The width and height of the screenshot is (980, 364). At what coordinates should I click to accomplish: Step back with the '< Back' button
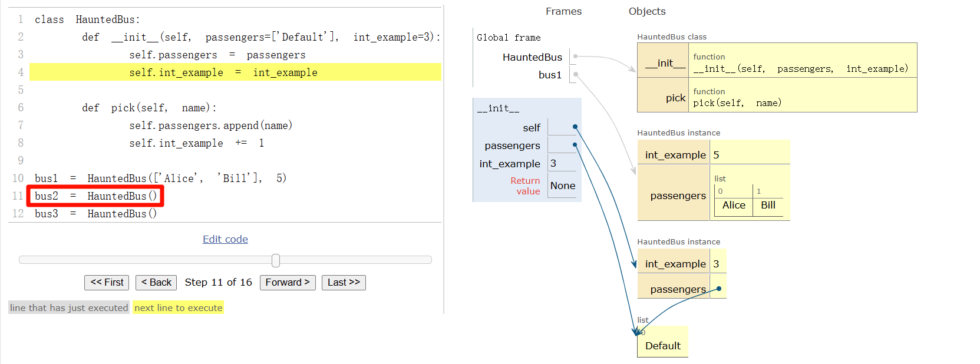156,283
